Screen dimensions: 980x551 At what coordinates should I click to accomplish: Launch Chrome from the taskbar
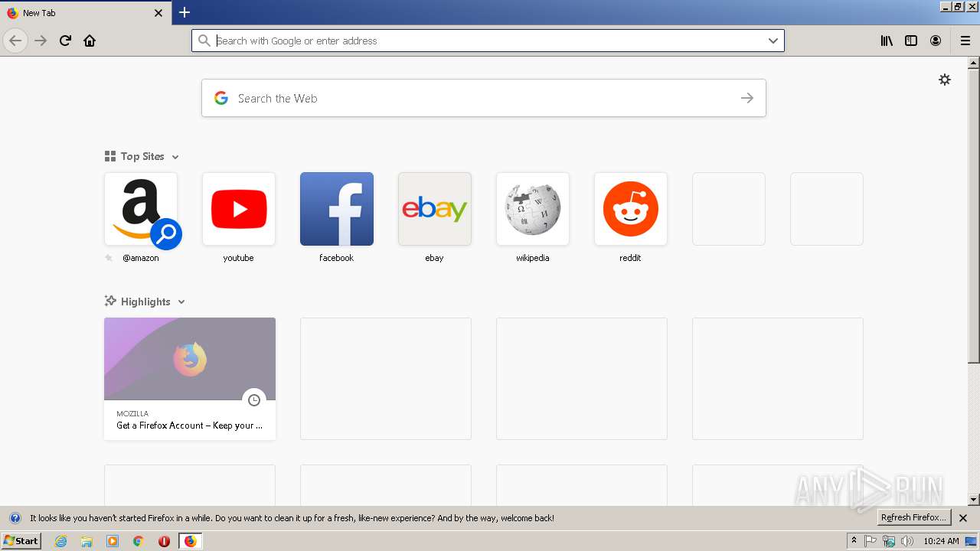(139, 541)
